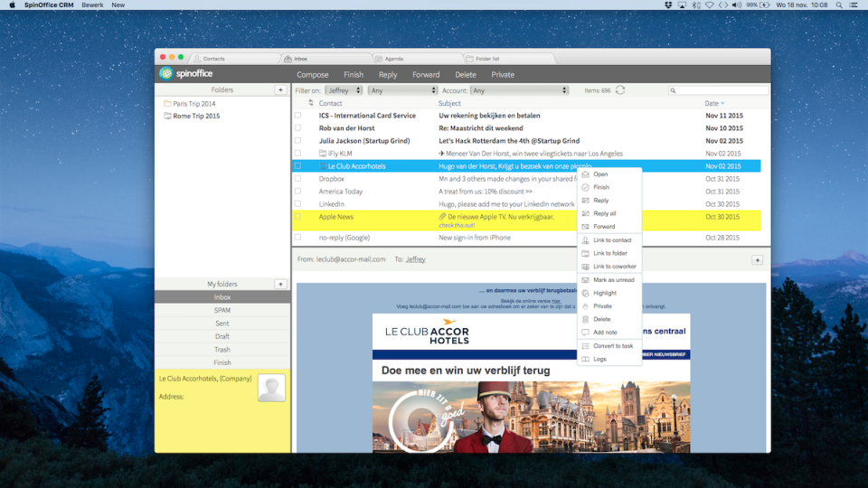The image size is (868, 488).
Task: Click the Reply all icon in context menu
Action: [x=585, y=213]
